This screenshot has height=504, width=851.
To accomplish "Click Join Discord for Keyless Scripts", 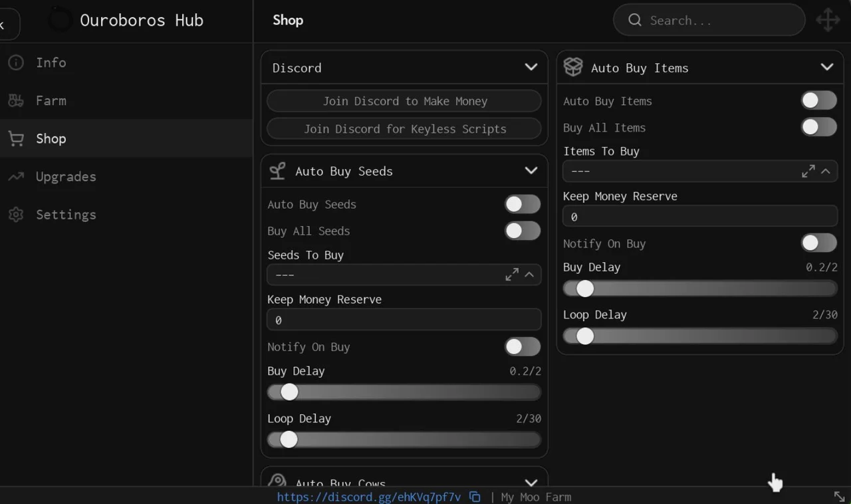I will tap(404, 129).
